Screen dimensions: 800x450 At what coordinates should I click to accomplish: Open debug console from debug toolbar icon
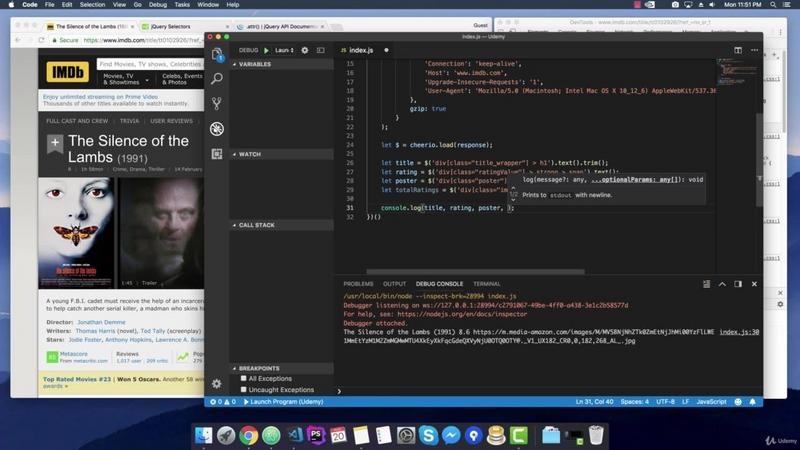point(320,50)
